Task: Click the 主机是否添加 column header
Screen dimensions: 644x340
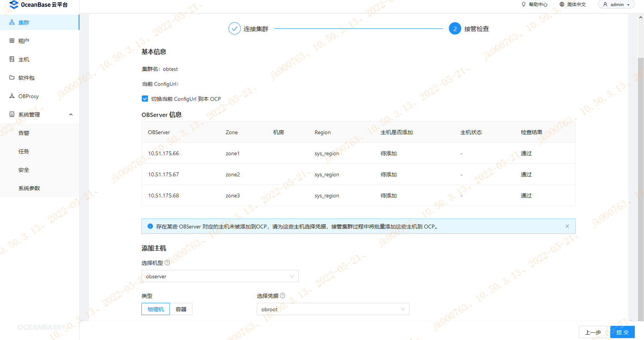Action: click(397, 132)
